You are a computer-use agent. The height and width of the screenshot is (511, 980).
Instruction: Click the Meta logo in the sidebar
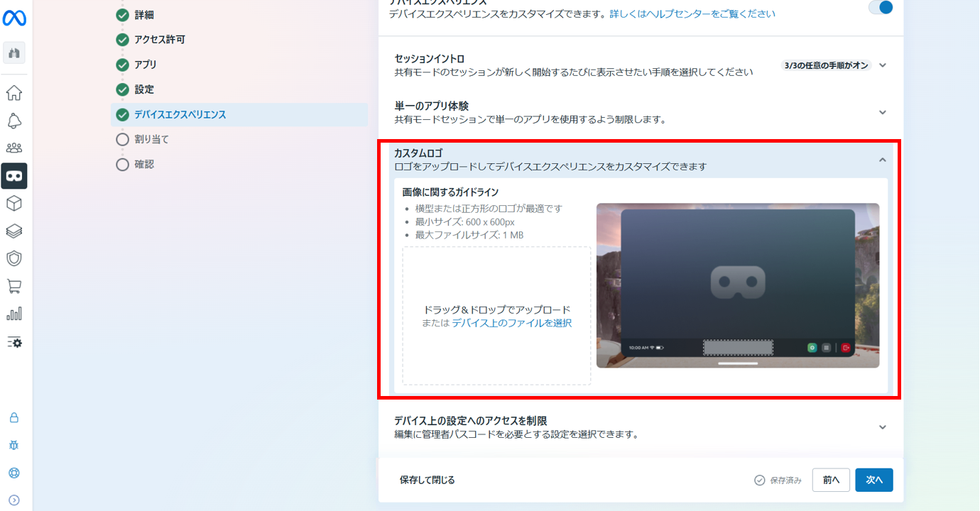tap(14, 18)
